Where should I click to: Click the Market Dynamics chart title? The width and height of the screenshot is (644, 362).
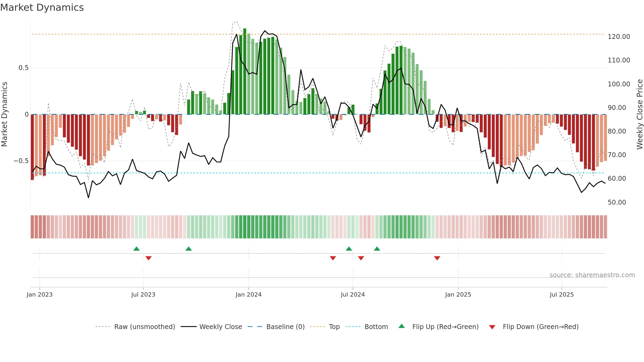click(42, 8)
